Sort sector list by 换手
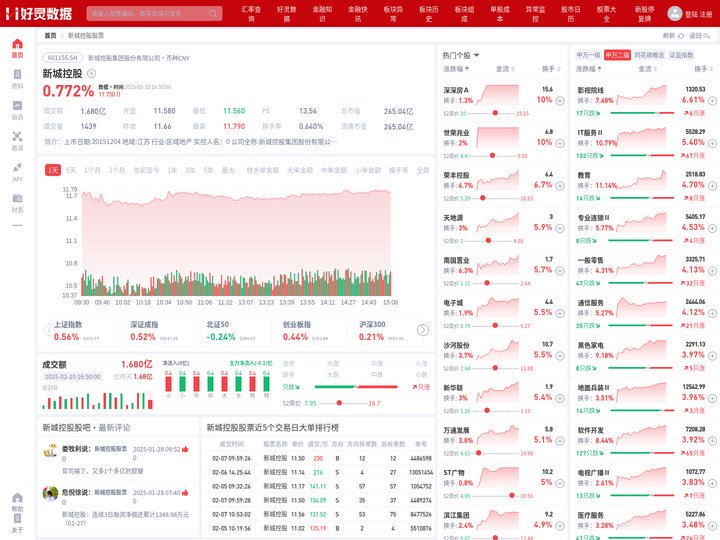 [703, 69]
